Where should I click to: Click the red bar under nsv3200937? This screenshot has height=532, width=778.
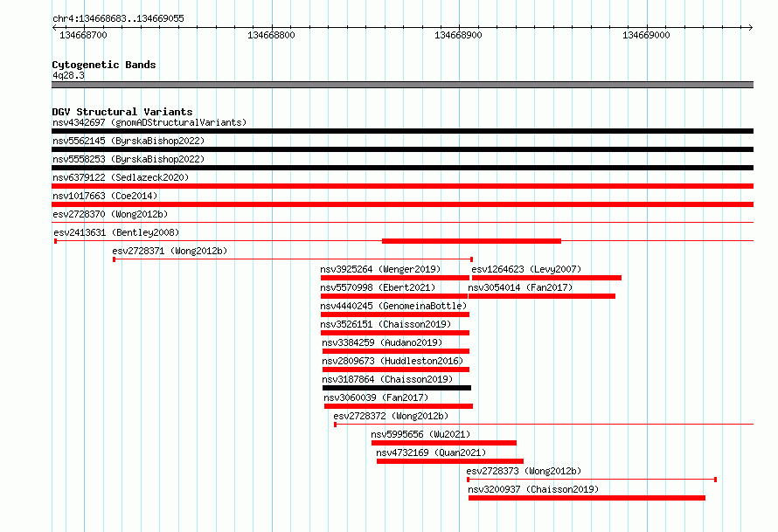(x=587, y=498)
